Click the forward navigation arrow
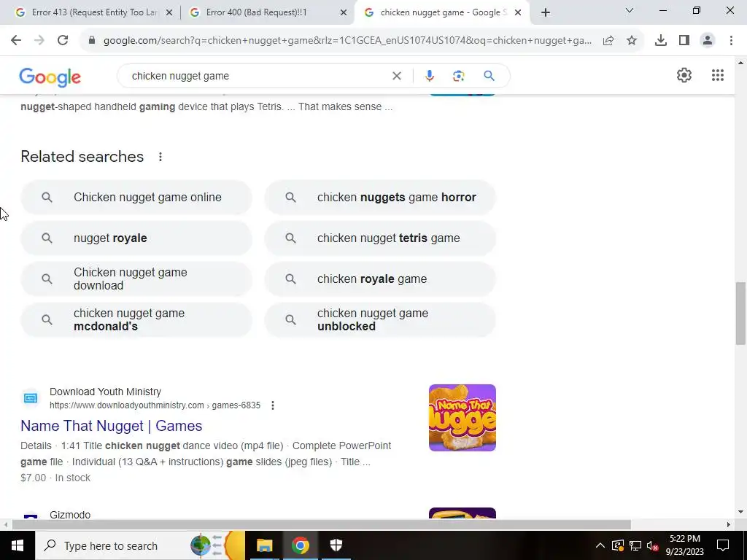 pos(39,41)
